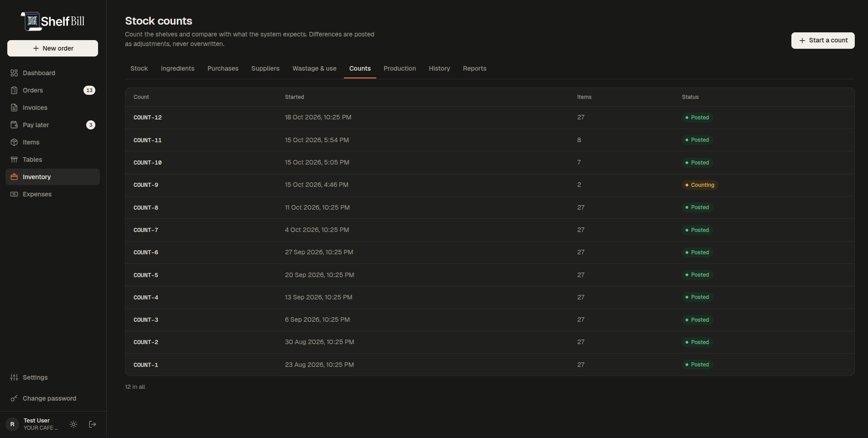868x438 pixels.
Task: Open the Suppliers tab
Action: point(265,68)
